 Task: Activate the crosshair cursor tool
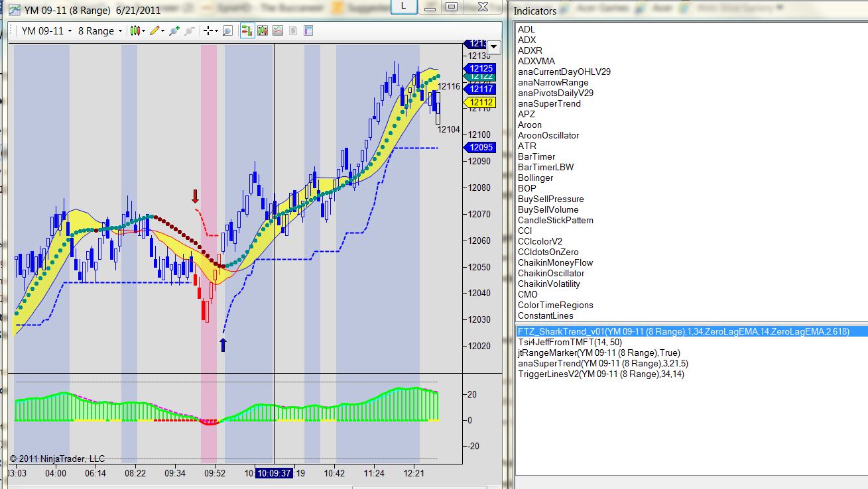pos(208,30)
